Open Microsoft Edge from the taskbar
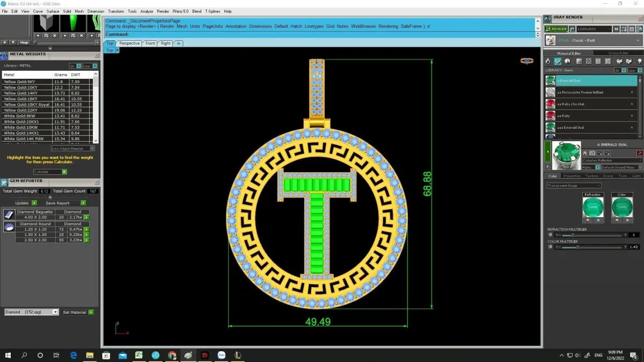 [x=74, y=355]
